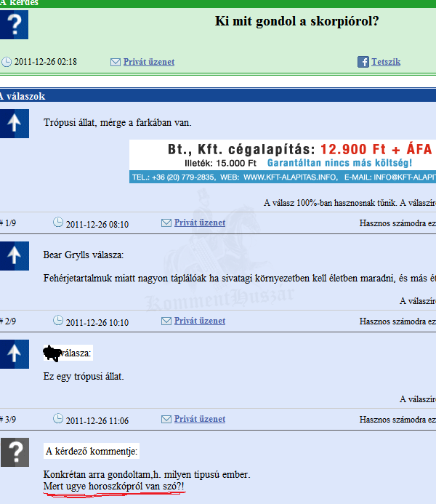Click the envelope icon under answer 3/9
The image size is (436, 504).
coord(166,419)
